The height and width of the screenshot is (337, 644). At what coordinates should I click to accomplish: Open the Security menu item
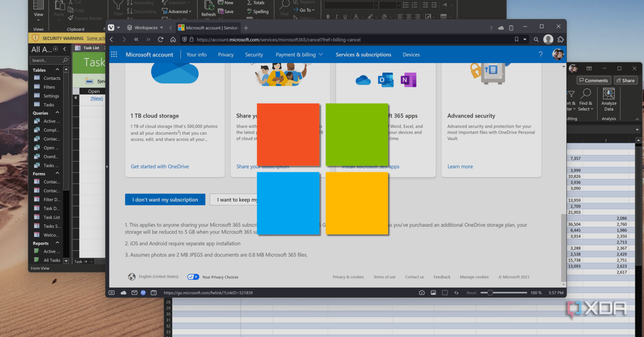point(254,55)
